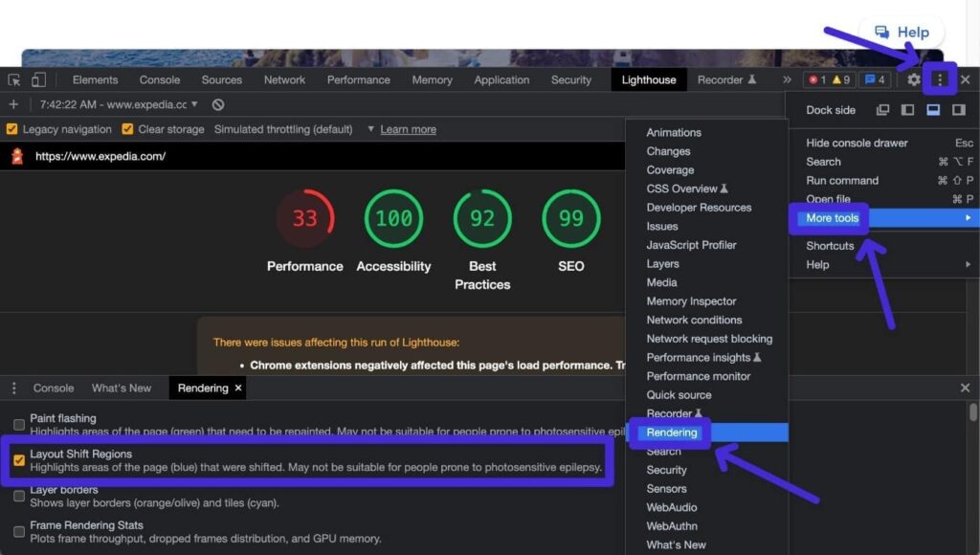This screenshot has width=980, height=555.
Task: Open the DevTools settings gear
Action: click(x=914, y=79)
